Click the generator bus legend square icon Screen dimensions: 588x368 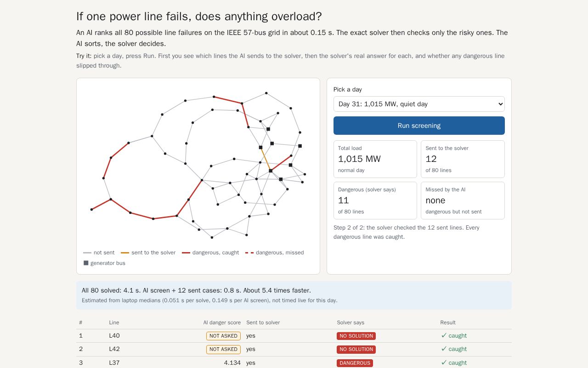pyautogui.click(x=86, y=263)
